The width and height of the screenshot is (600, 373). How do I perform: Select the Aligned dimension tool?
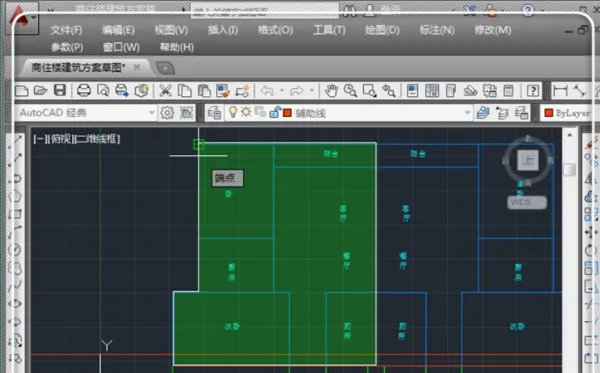point(580,91)
